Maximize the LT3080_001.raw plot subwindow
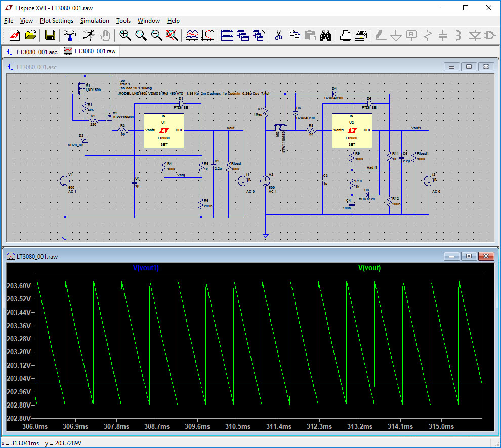 click(469, 256)
